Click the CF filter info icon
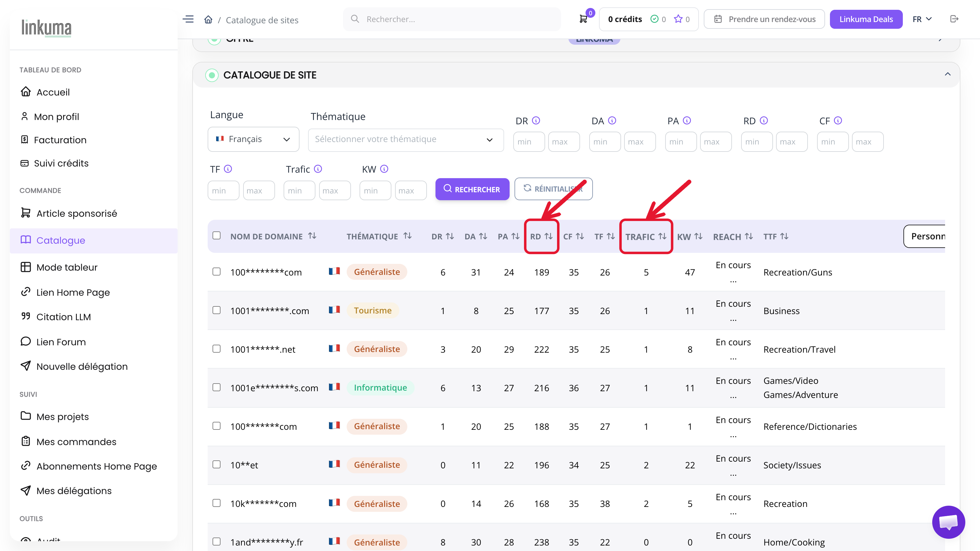This screenshot has height=551, width=980. [x=838, y=121]
